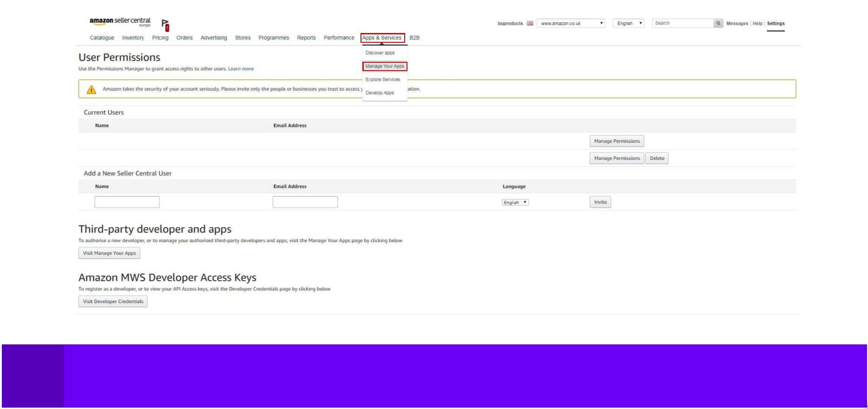Choose Discover apps from dropdown menu
The height and width of the screenshot is (409, 868).
coord(380,53)
